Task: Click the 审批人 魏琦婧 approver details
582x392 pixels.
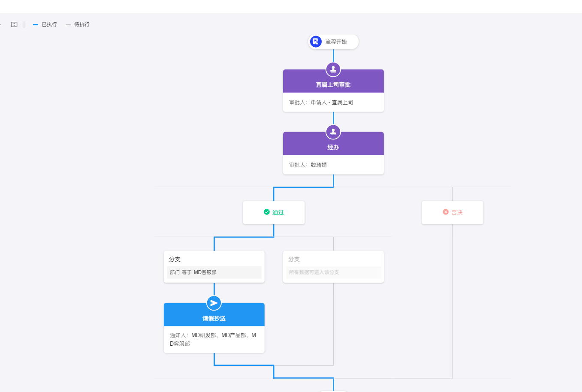Action: point(318,165)
